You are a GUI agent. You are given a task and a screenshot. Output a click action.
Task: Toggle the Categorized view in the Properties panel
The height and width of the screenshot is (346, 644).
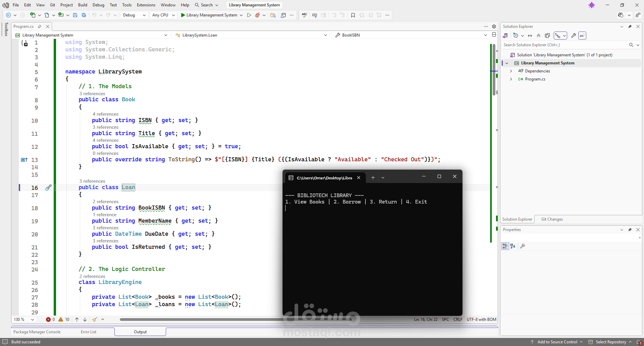click(505, 246)
